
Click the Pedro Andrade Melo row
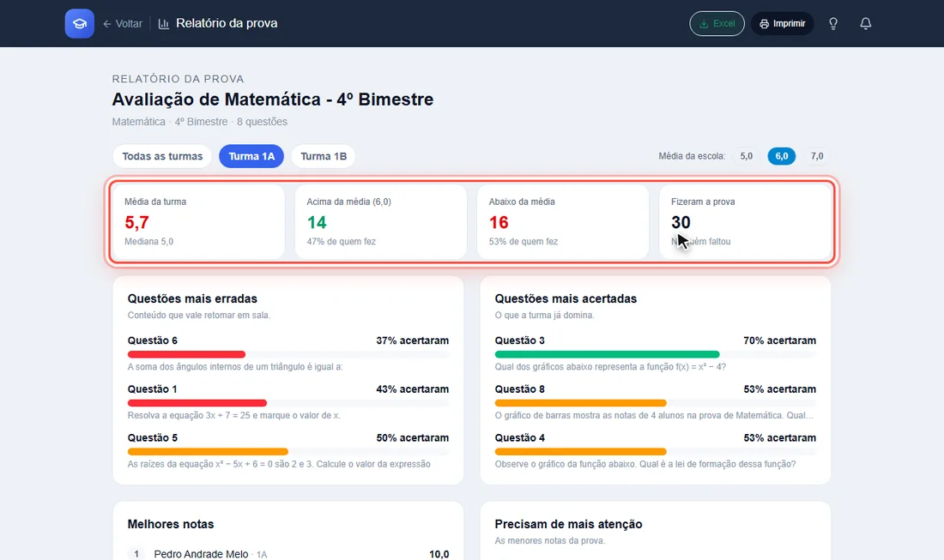coord(288,554)
